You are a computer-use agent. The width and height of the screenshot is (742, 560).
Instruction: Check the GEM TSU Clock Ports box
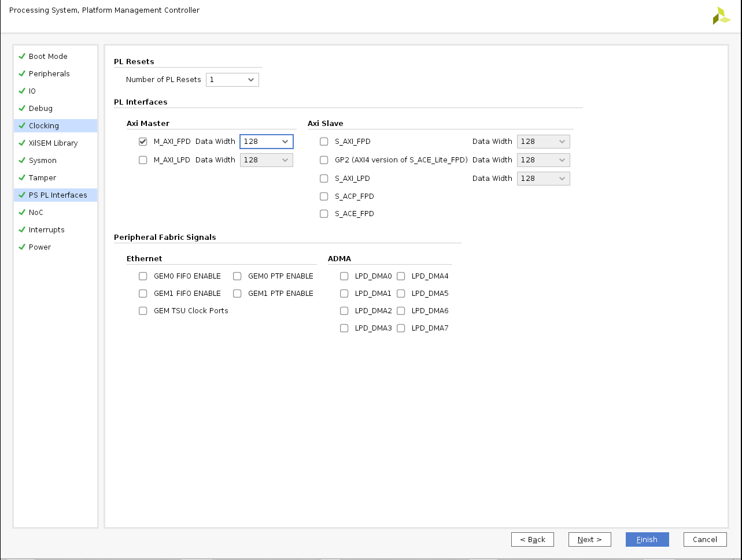(x=143, y=311)
